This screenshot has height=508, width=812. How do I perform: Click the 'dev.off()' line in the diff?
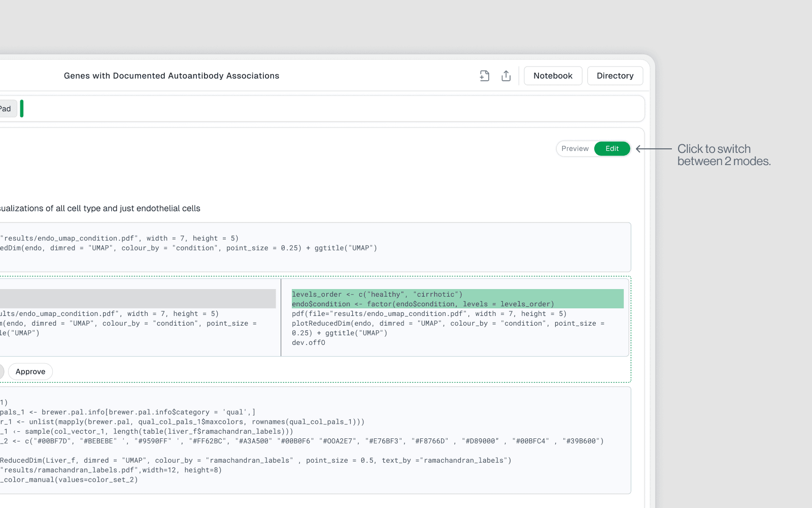(x=309, y=343)
